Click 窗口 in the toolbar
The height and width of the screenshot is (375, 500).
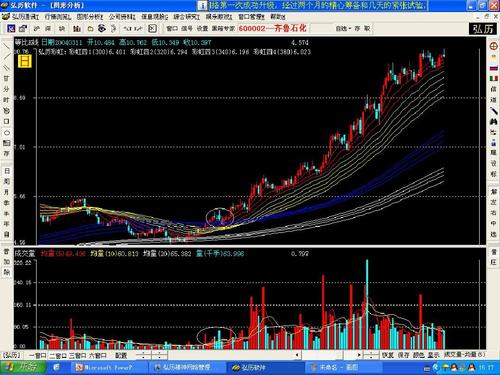pos(172,29)
